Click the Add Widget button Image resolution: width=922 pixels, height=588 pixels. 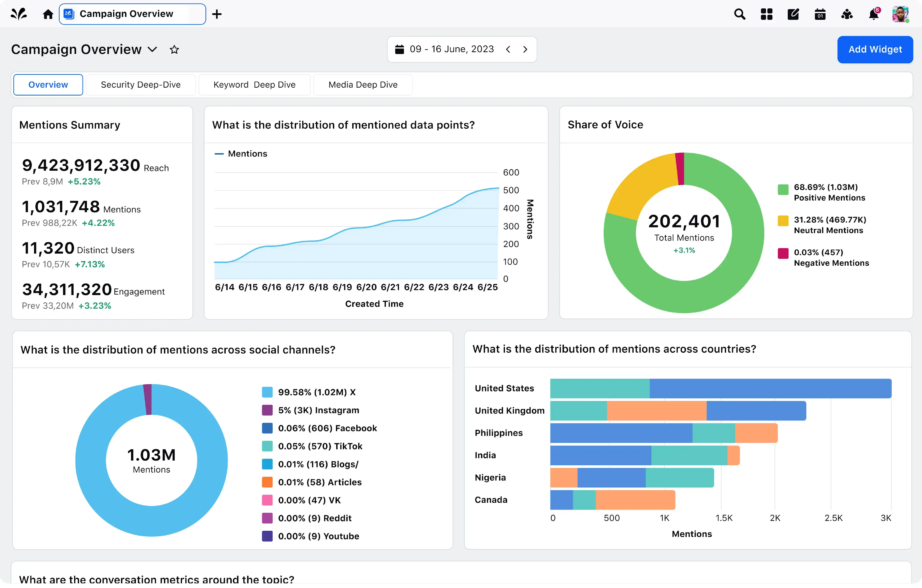click(875, 49)
